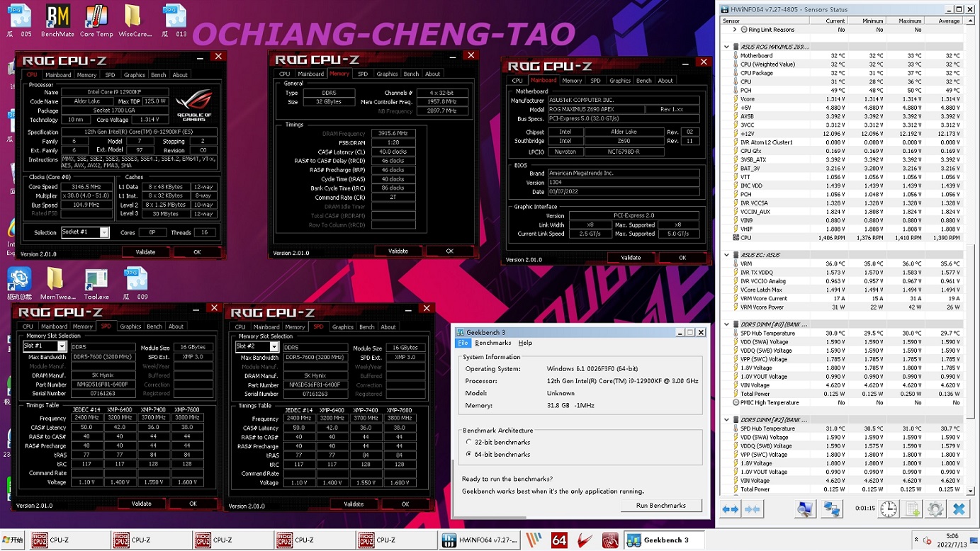Open the 005 JPG file on the desktop
Viewport: 980px width, 551px height.
point(20,21)
